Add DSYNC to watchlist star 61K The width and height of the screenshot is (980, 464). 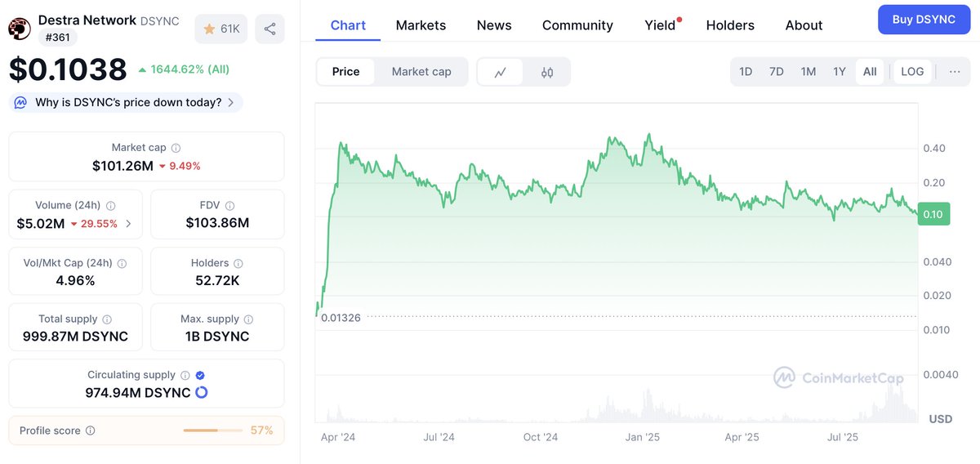click(x=220, y=29)
